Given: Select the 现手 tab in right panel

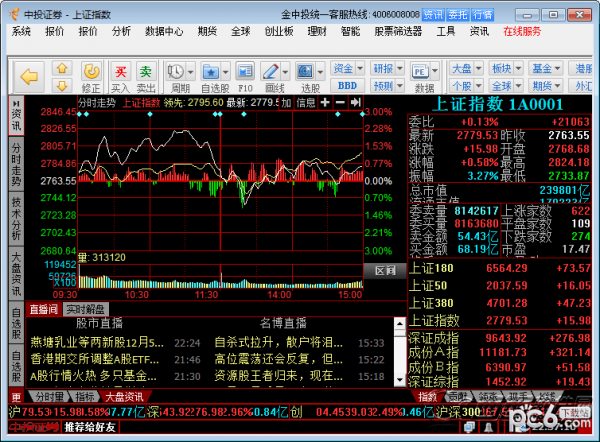Looking at the screenshot, I should [x=518, y=397].
